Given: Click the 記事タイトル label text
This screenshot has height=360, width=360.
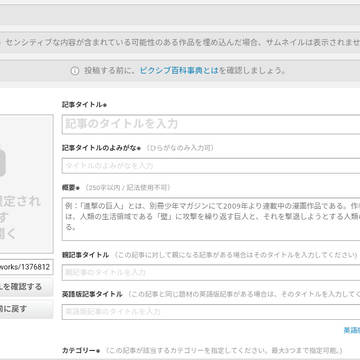Looking at the screenshot, I should (84, 104).
